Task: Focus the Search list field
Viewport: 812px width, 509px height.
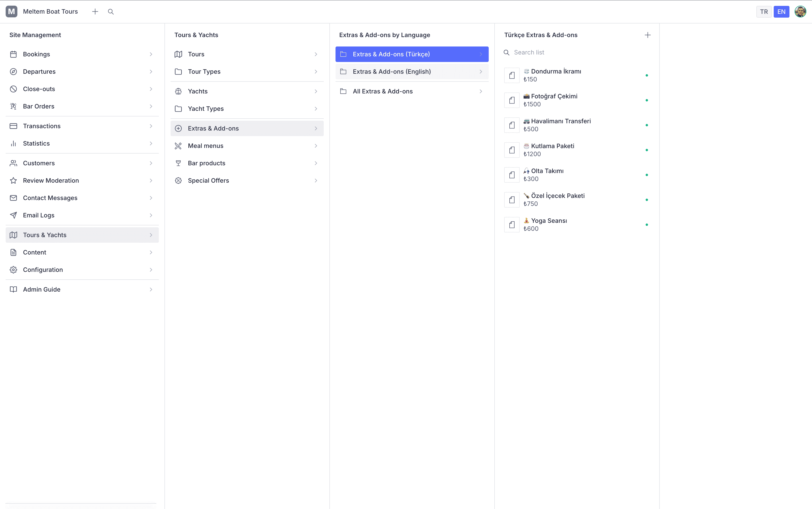Action: click(x=577, y=53)
